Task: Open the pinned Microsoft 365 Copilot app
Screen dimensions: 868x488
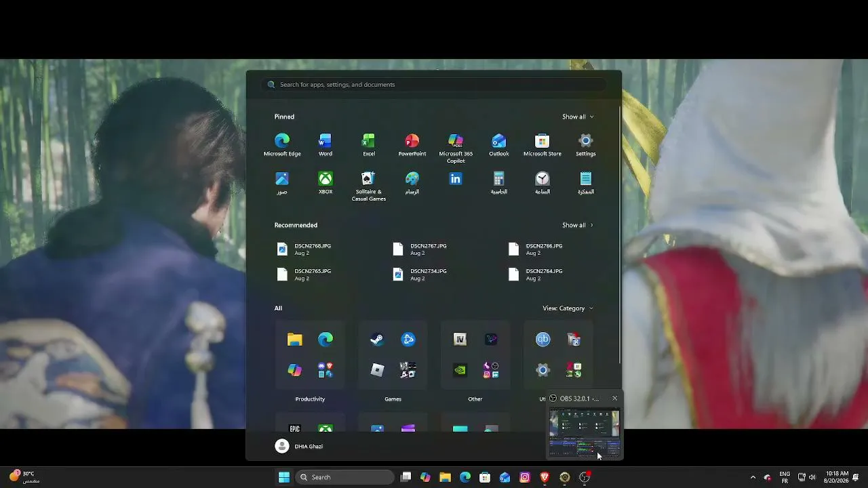Action: (456, 148)
